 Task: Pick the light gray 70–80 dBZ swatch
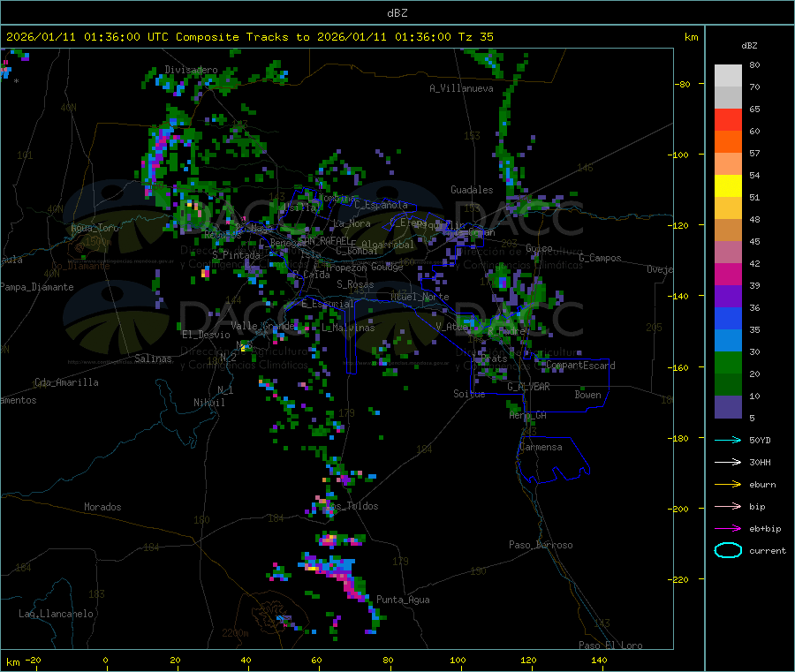click(x=728, y=76)
